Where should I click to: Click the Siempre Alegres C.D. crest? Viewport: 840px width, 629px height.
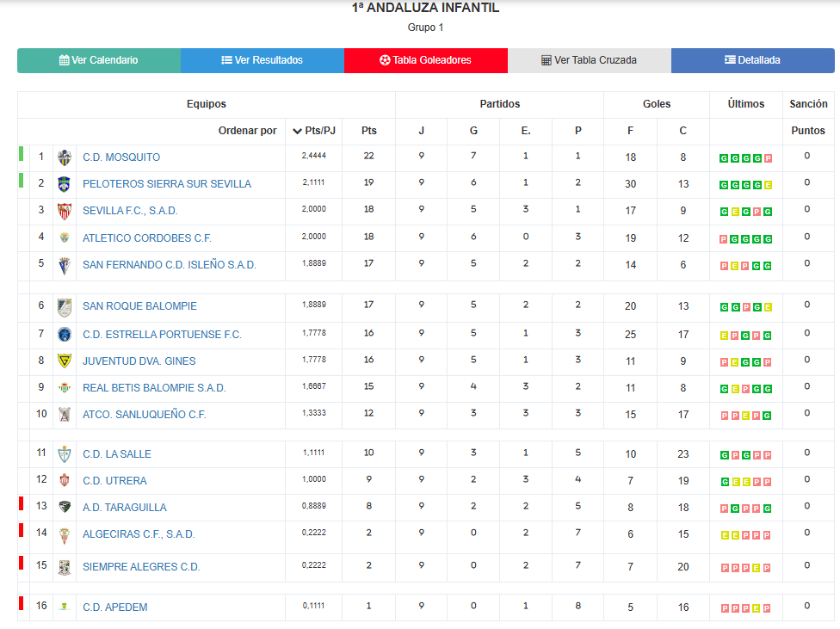(x=65, y=567)
